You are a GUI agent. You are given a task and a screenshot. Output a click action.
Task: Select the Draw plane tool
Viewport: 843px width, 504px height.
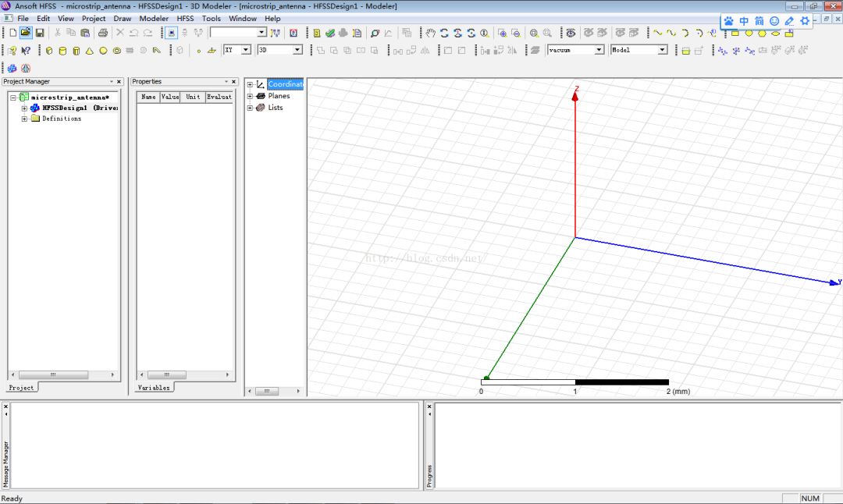pyautogui.click(x=212, y=51)
